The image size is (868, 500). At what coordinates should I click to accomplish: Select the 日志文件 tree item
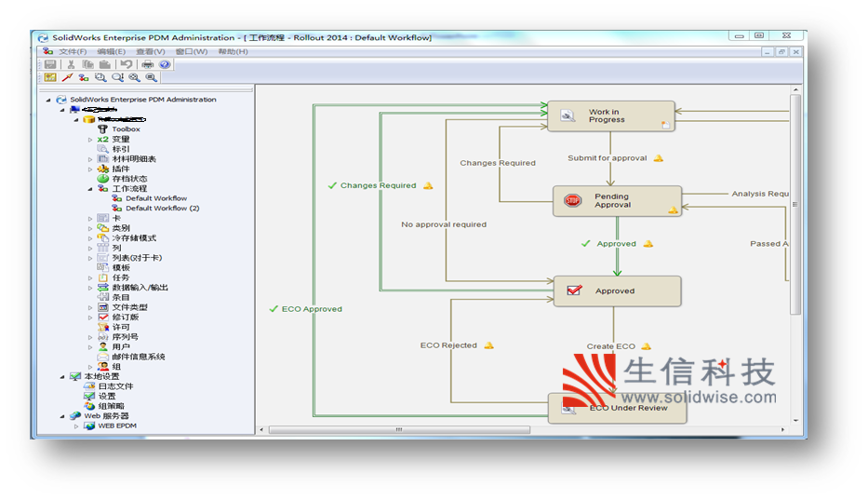click(115, 386)
